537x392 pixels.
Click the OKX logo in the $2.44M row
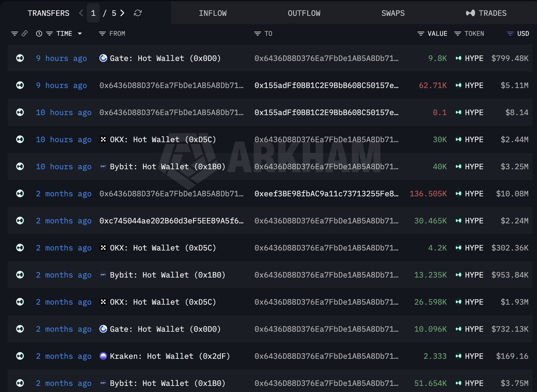click(103, 139)
